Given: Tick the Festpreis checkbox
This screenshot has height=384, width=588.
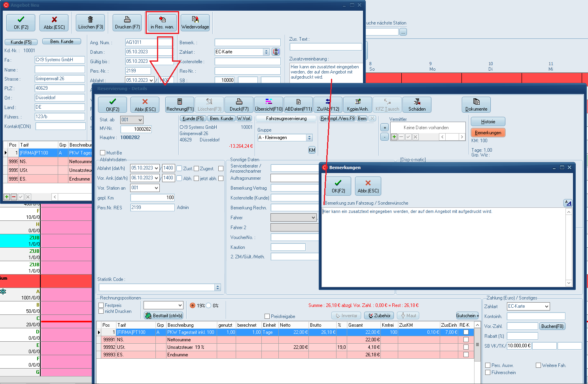Looking at the screenshot, I should point(101,305).
